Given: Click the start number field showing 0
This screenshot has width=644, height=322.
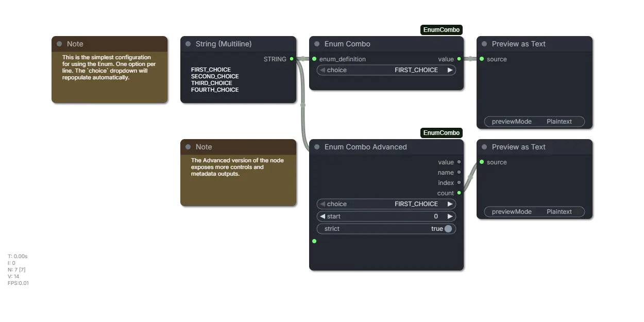Looking at the screenshot, I should (386, 216).
